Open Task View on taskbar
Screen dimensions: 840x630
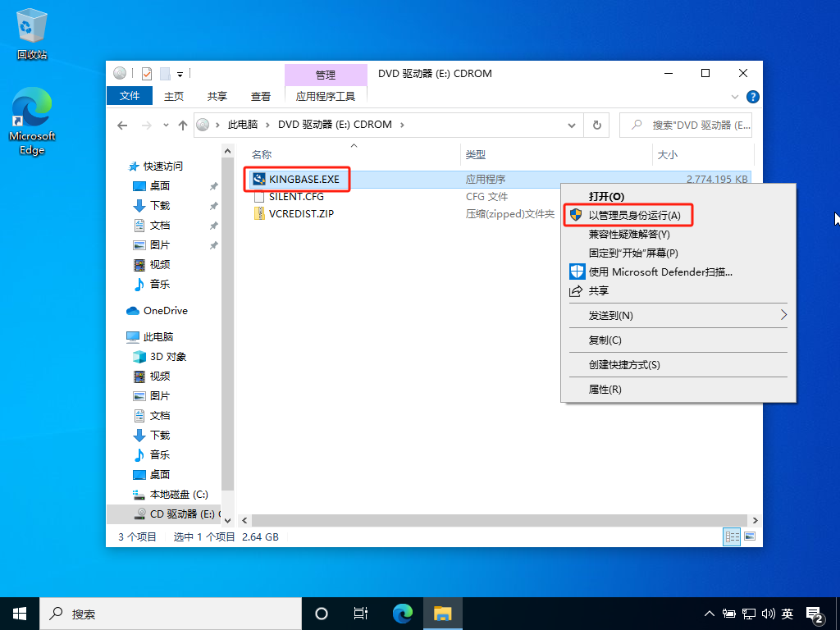tap(360, 614)
